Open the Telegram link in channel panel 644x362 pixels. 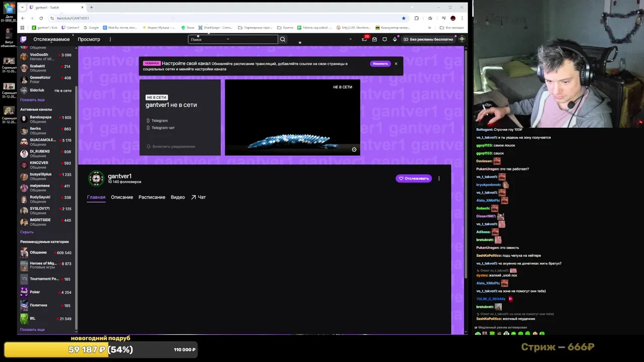157,121
